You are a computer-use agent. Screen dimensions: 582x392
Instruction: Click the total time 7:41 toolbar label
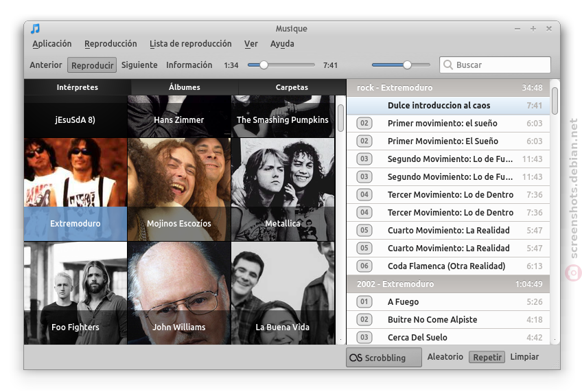pyautogui.click(x=330, y=65)
